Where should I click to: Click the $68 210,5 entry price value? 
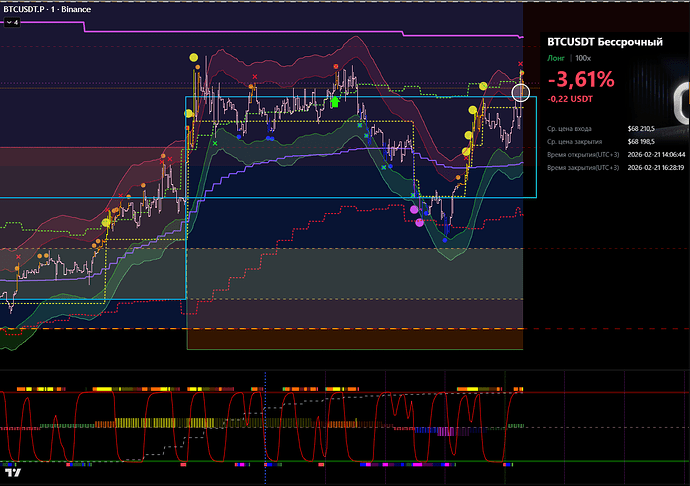(x=647, y=129)
